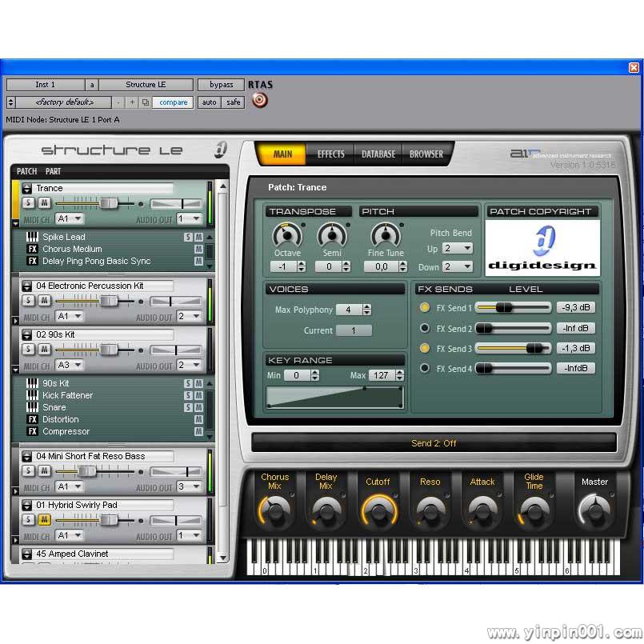Screen dimensions: 644x644
Task: Click the Max Polyphony value field
Action: tap(349, 310)
